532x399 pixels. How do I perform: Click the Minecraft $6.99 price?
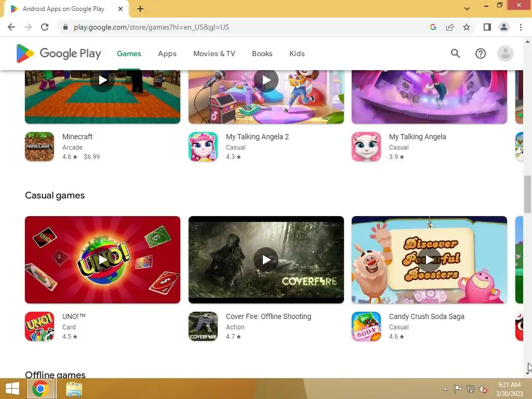91,157
